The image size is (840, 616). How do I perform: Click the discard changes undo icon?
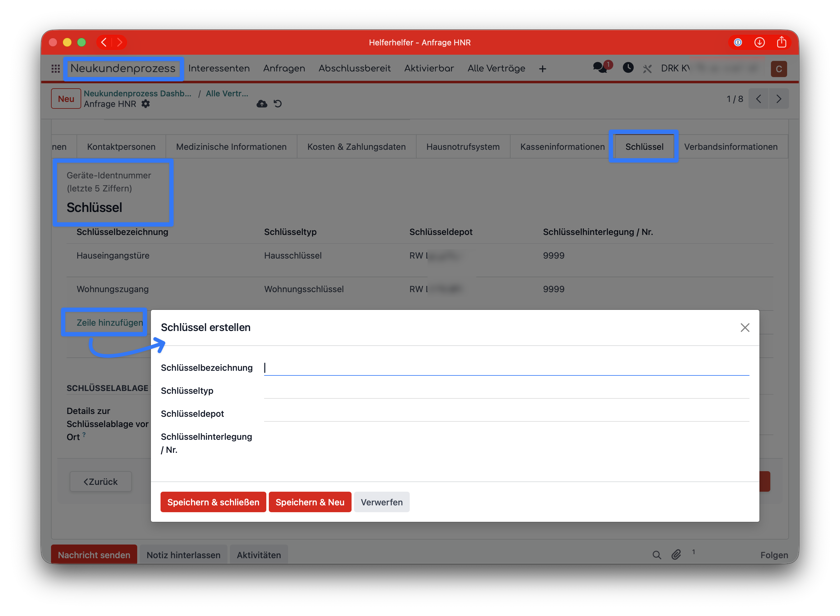pyautogui.click(x=278, y=104)
